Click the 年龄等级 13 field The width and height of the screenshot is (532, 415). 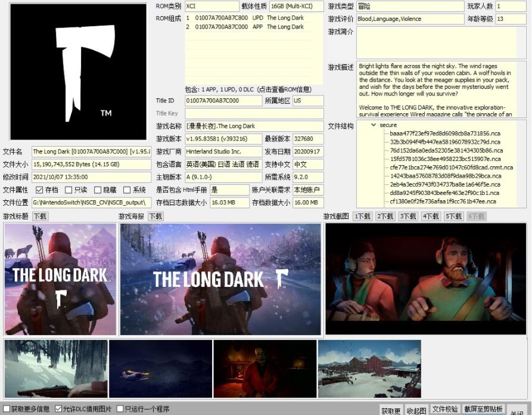coord(511,19)
